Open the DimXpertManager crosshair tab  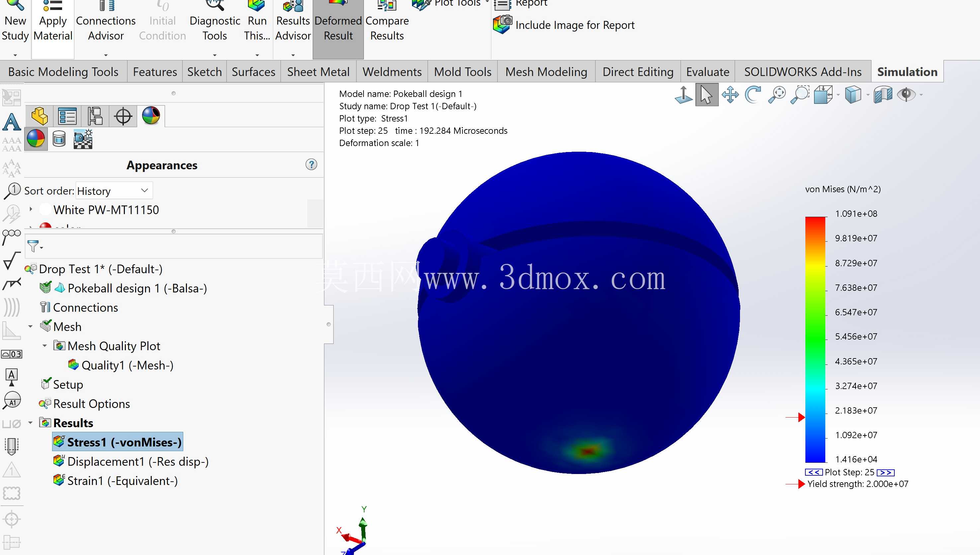click(x=123, y=116)
